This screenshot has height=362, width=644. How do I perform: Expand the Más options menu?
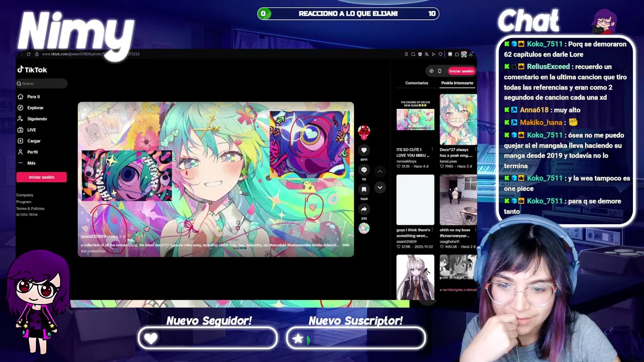coord(27,163)
